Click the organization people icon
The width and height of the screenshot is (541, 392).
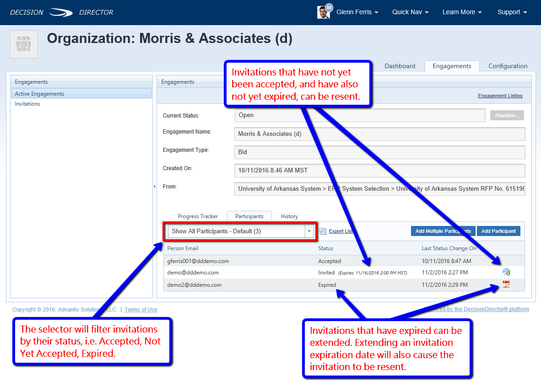click(x=24, y=44)
